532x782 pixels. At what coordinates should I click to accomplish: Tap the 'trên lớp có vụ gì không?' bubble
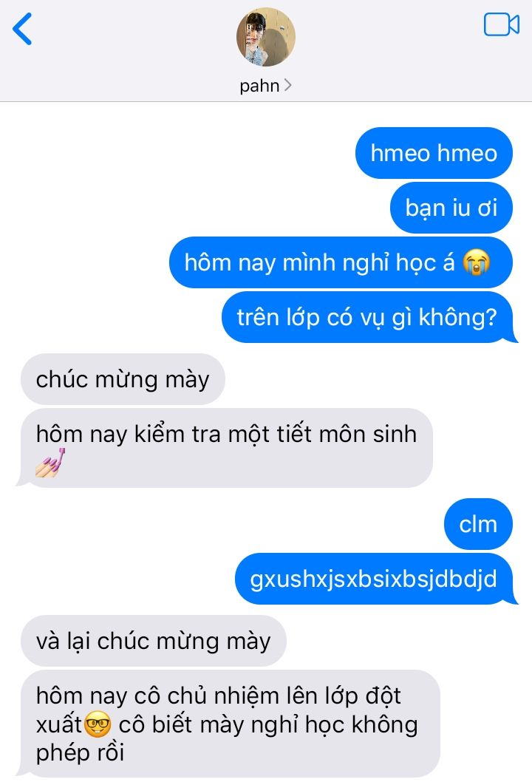click(368, 317)
